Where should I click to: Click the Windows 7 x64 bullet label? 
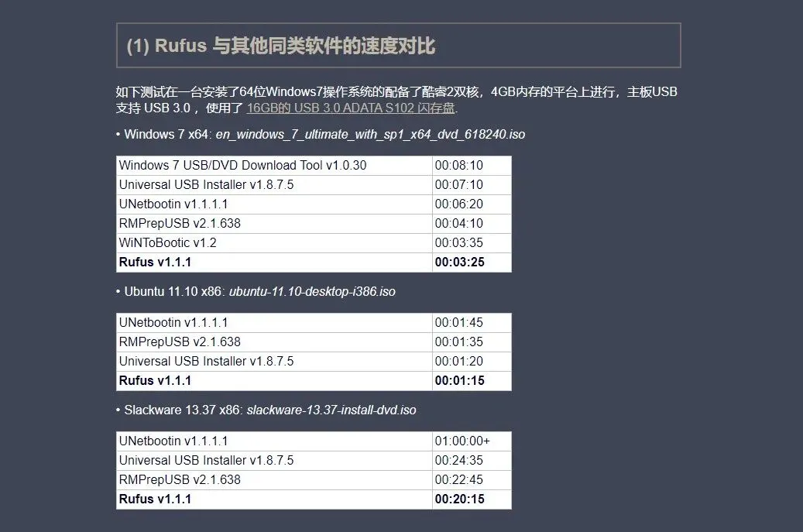(x=167, y=135)
